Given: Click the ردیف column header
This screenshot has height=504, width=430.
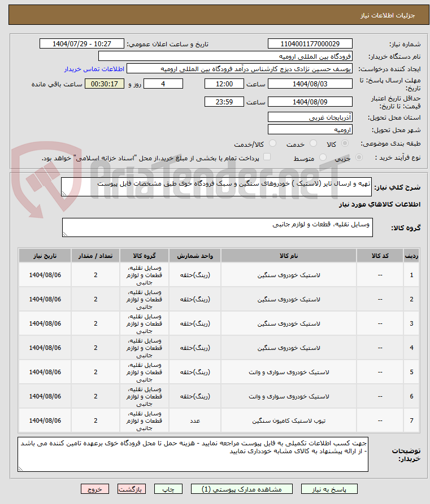Looking at the screenshot, I should coord(412,256).
